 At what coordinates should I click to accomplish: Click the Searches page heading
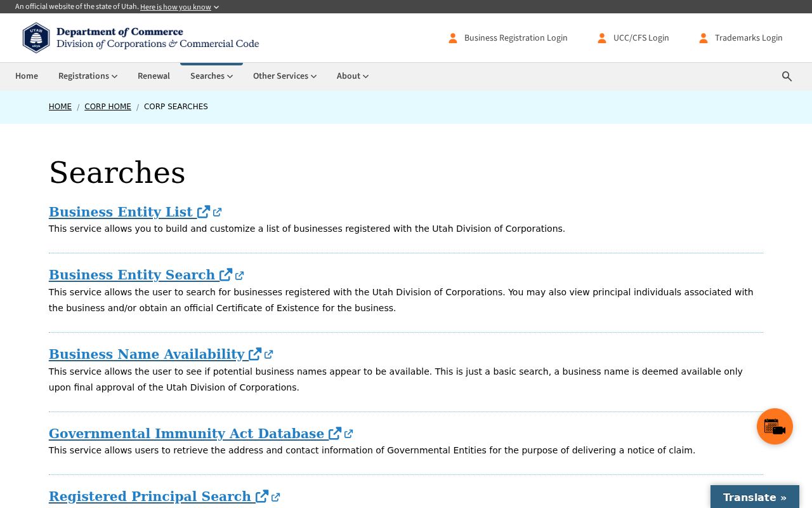[x=117, y=173]
